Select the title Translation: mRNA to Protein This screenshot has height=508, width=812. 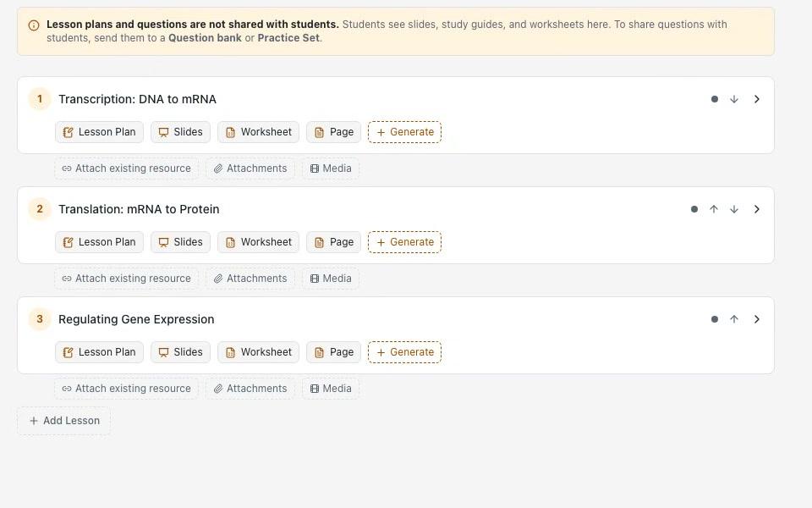[x=139, y=209]
